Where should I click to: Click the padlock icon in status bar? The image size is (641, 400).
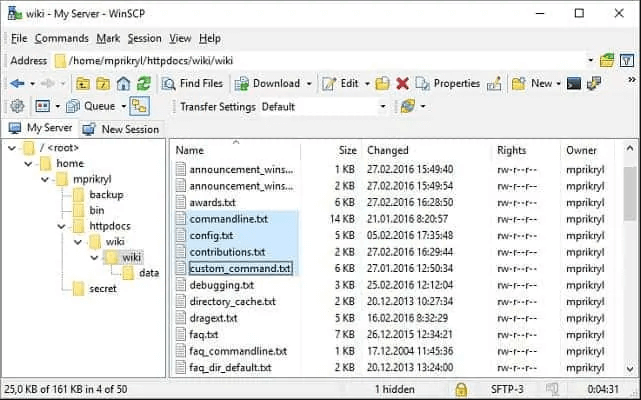(461, 389)
